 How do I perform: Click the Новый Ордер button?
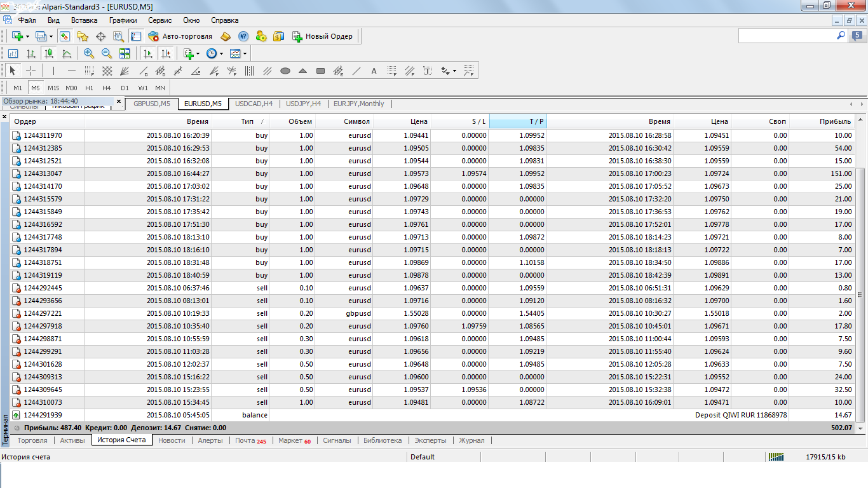point(323,37)
